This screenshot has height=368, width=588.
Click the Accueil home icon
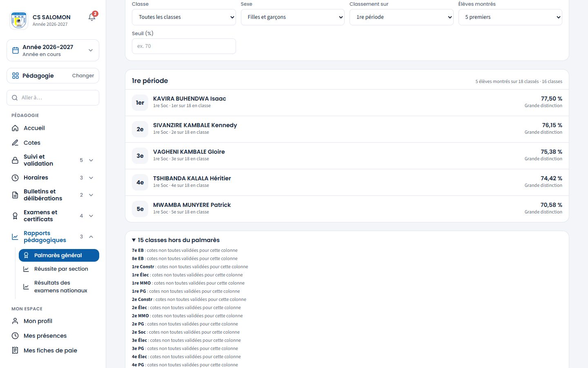click(15, 128)
